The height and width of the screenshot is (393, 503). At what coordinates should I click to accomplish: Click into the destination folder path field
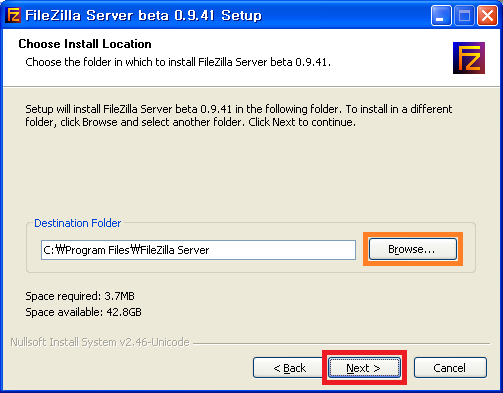point(198,250)
